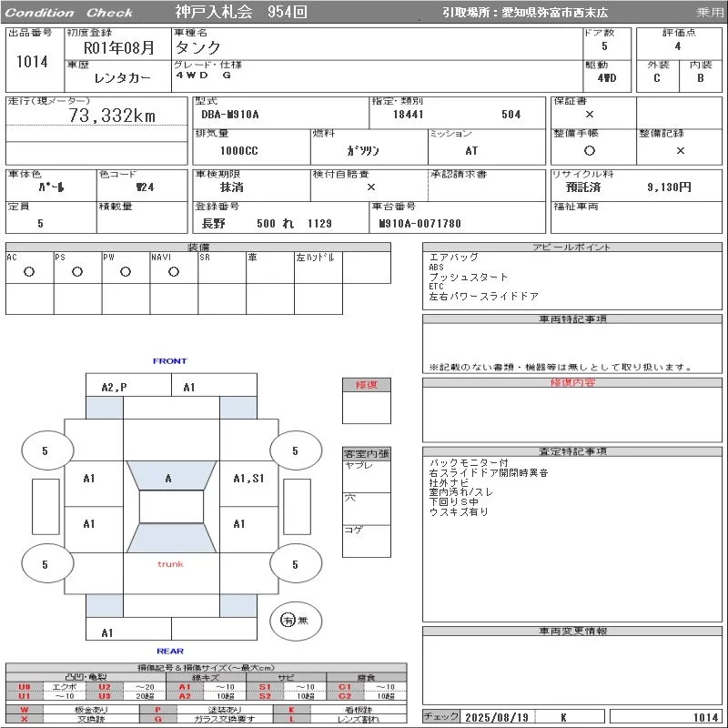Click the アピールポイント section header
The image size is (728, 728).
coord(571,248)
